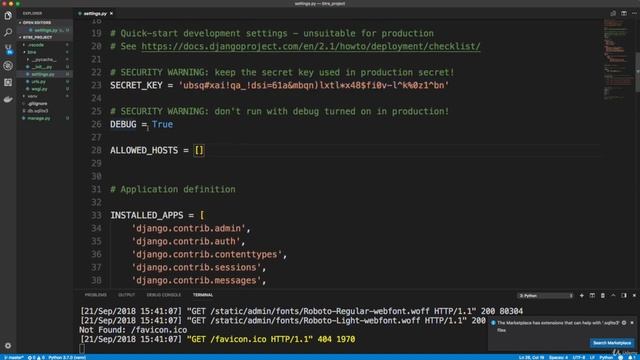The width and height of the screenshot is (640, 360).
Task: Open errors and warnings count in status bar
Action: [36, 357]
